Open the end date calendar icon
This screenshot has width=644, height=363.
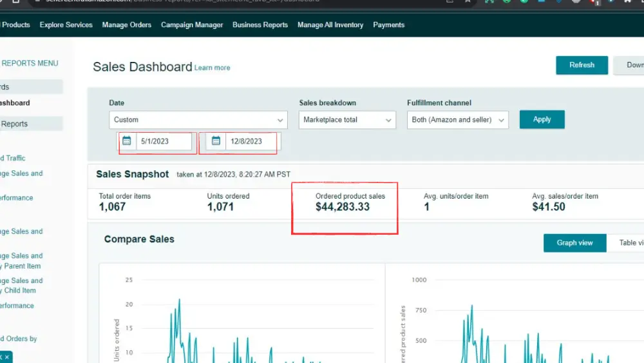coord(216,141)
